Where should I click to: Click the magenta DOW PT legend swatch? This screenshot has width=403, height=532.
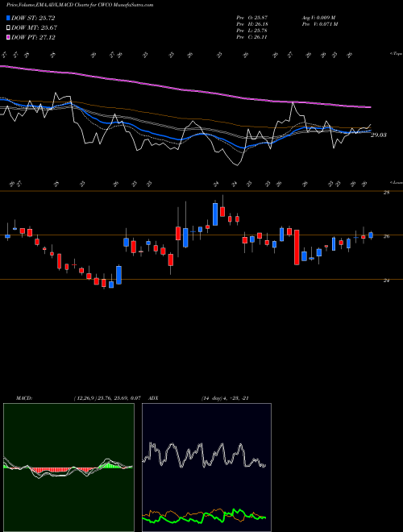pos(9,37)
